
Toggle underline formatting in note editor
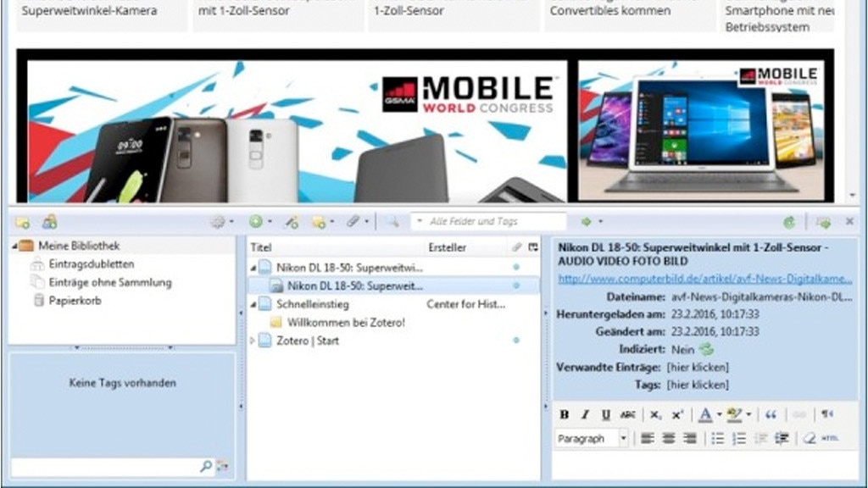tap(605, 414)
